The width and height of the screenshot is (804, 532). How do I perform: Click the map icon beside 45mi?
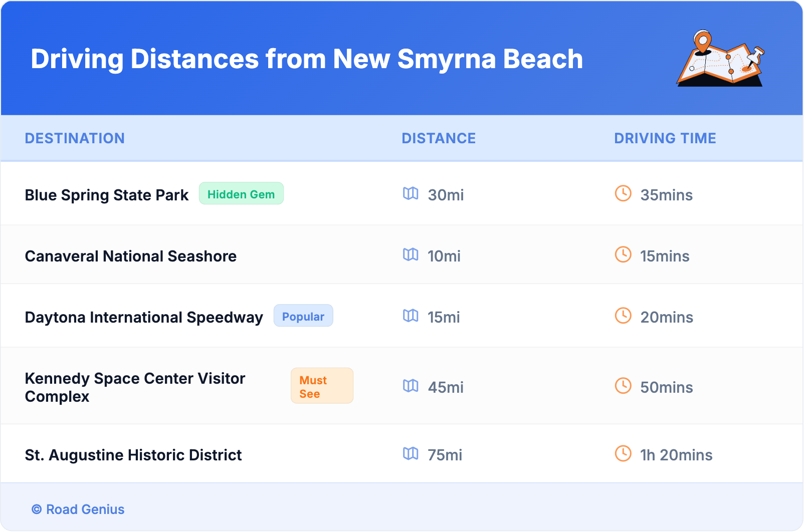point(411,386)
